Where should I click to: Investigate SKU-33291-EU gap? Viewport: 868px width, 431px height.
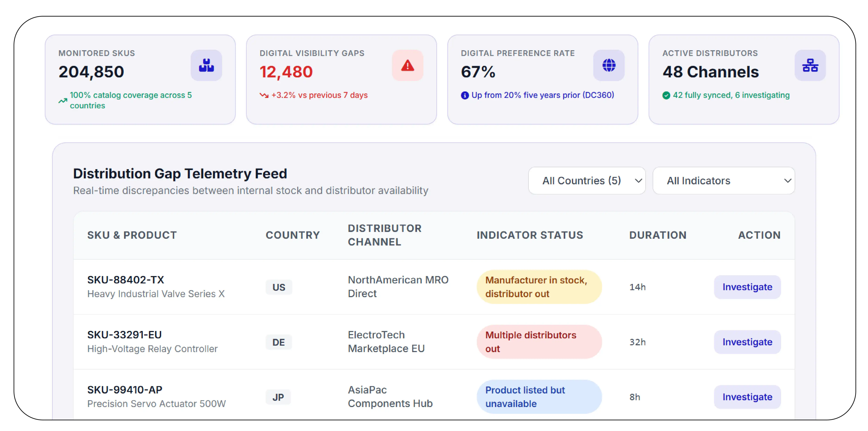point(747,342)
